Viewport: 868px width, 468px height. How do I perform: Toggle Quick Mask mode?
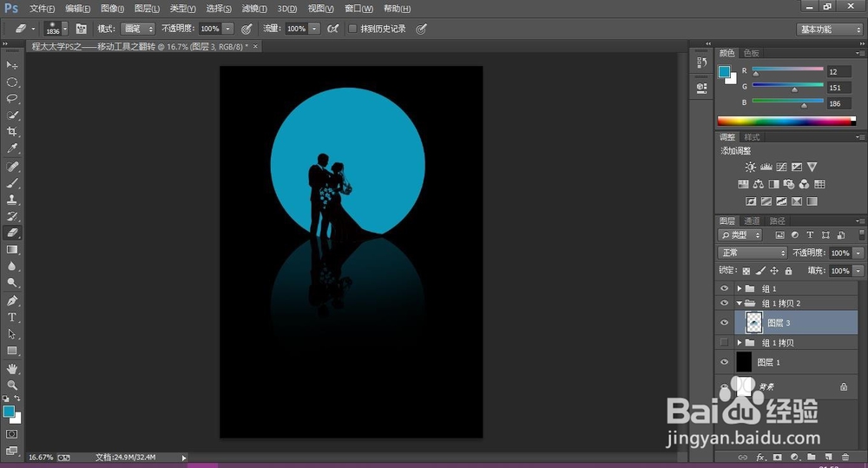pyautogui.click(x=11, y=434)
